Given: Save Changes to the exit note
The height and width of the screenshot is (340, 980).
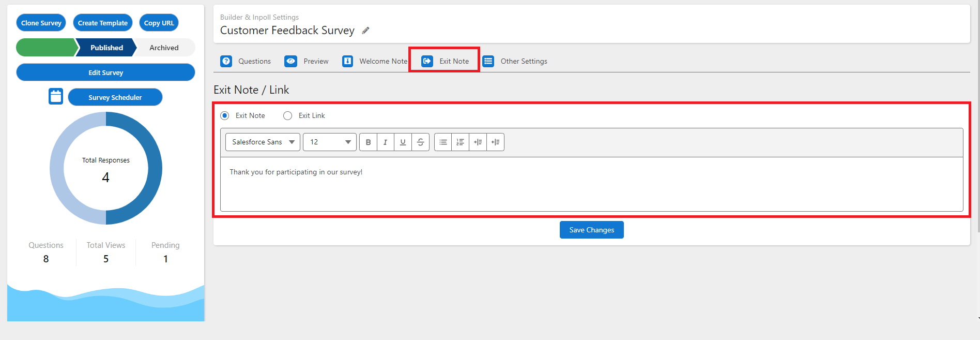Looking at the screenshot, I should [592, 230].
